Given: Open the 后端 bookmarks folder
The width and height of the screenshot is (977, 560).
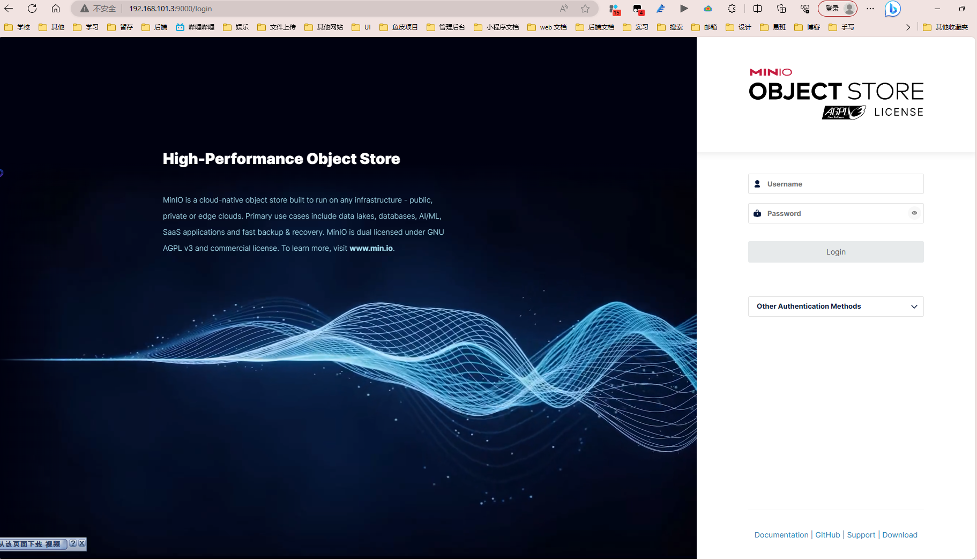Looking at the screenshot, I should [x=154, y=27].
